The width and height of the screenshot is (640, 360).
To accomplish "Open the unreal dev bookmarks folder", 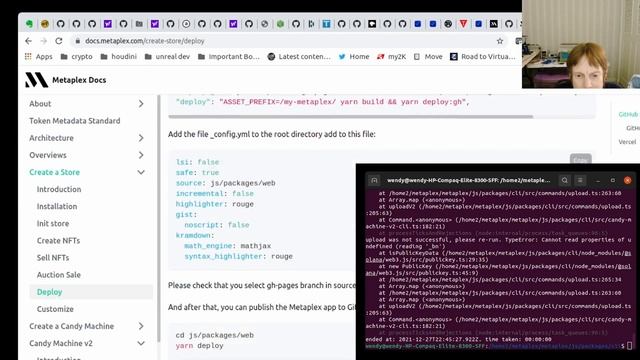I will point(167,57).
